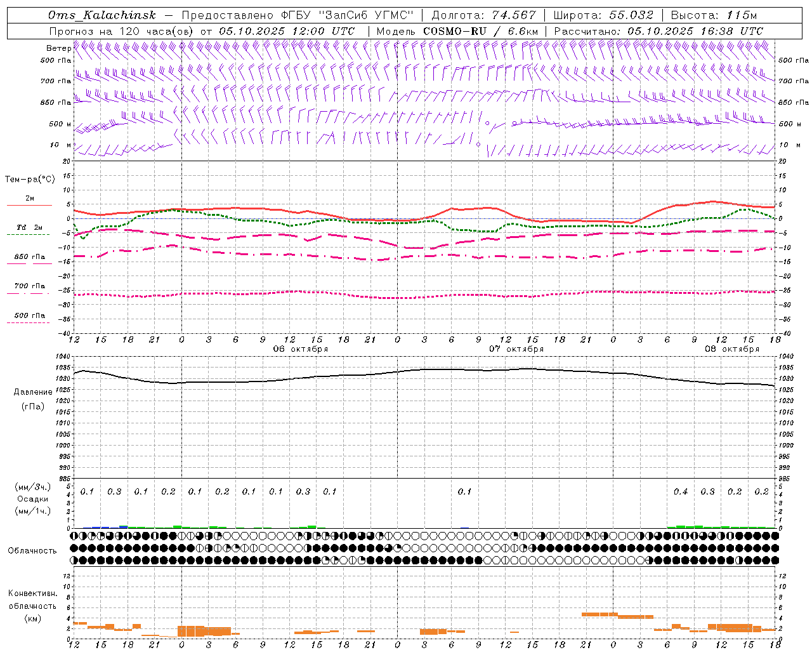Viewport: 812px width, 650px height.
Task: Click the '06 октября' date label
Action: [301, 348]
